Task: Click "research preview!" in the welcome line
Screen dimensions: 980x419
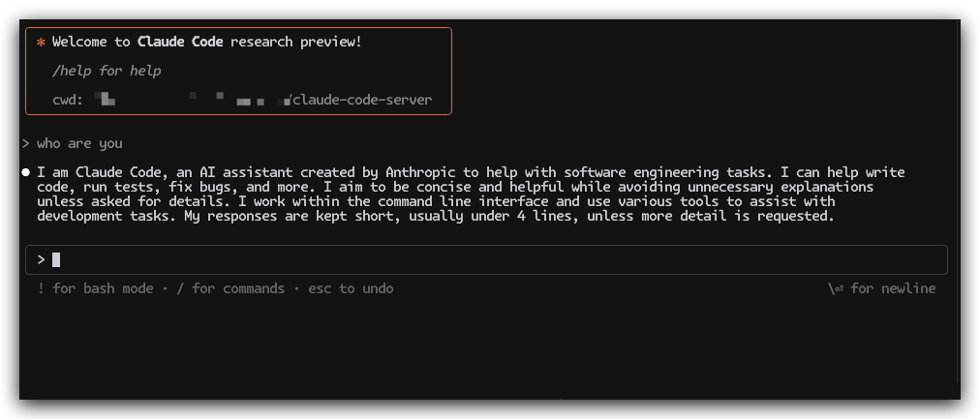Action: point(295,43)
